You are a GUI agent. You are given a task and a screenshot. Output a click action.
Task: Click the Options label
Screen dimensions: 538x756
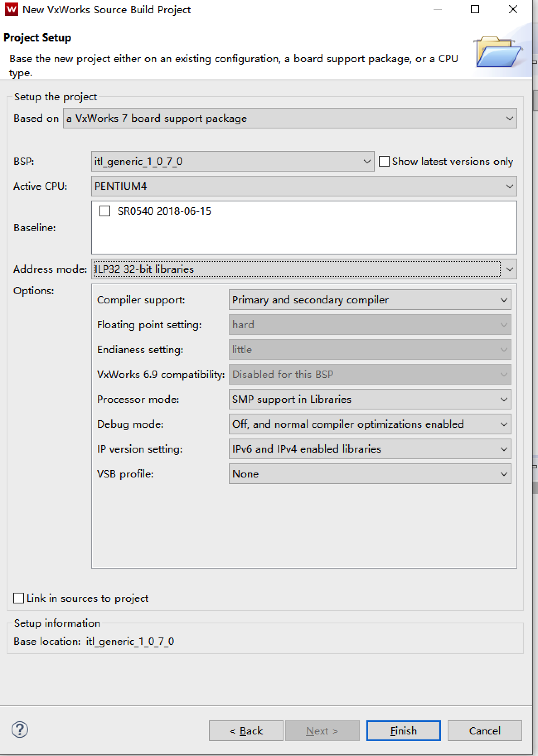(34, 291)
